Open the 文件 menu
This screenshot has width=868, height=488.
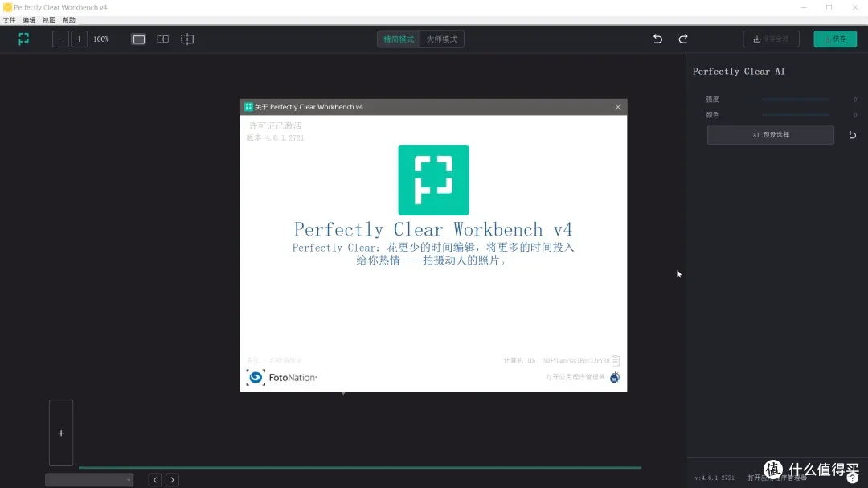tap(10, 20)
